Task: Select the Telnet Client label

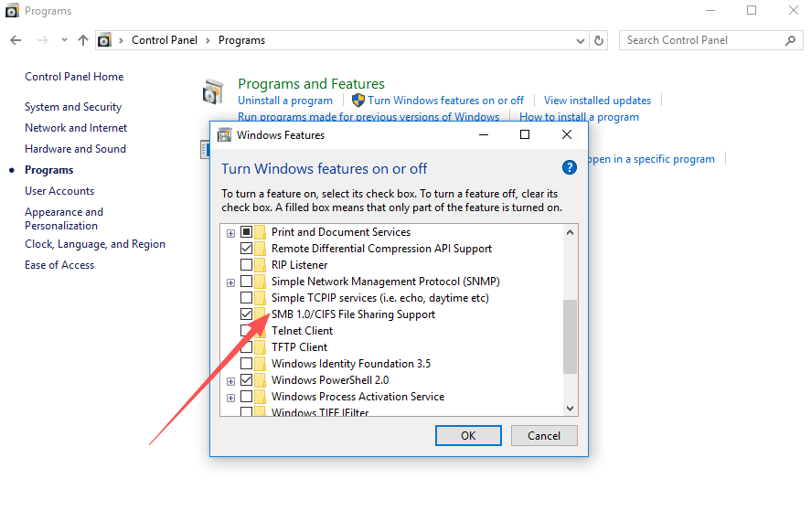Action: [302, 331]
